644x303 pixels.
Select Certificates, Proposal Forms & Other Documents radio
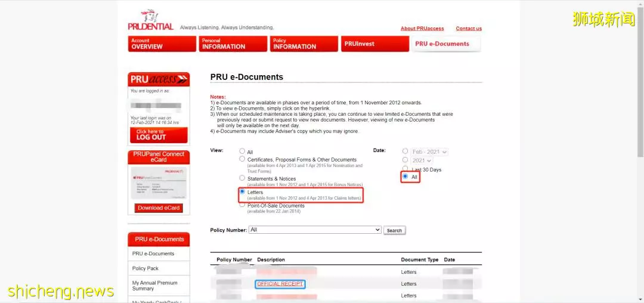pyautogui.click(x=242, y=159)
